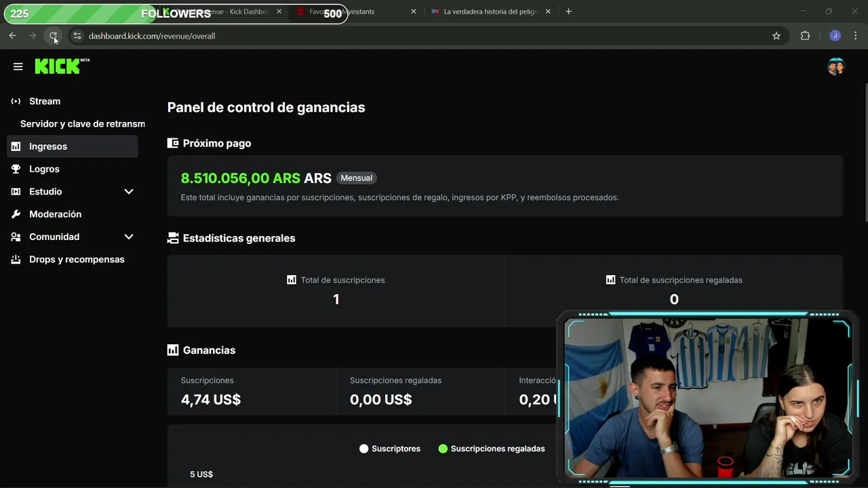
Task: Open the Chrome profile avatar button
Action: coord(835,36)
